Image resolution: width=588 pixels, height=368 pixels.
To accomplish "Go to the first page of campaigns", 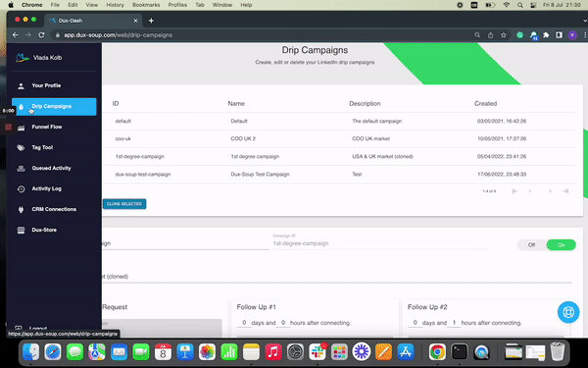I will [x=514, y=191].
